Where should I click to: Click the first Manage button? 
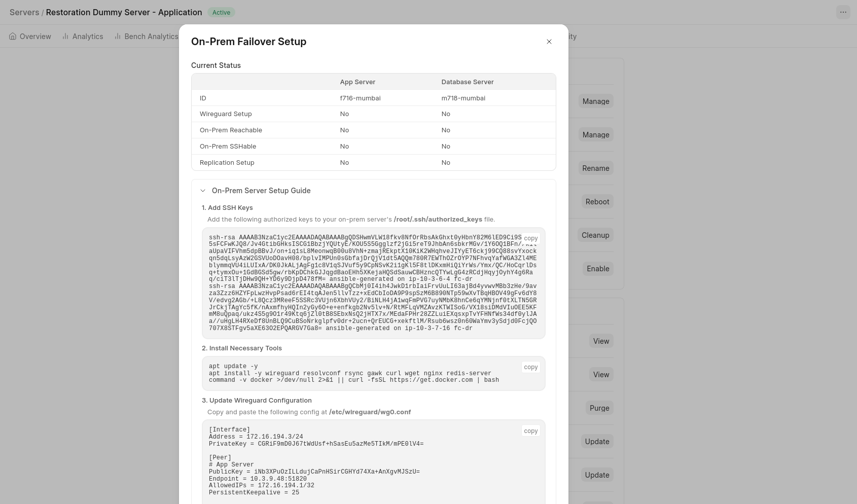pyautogui.click(x=595, y=101)
